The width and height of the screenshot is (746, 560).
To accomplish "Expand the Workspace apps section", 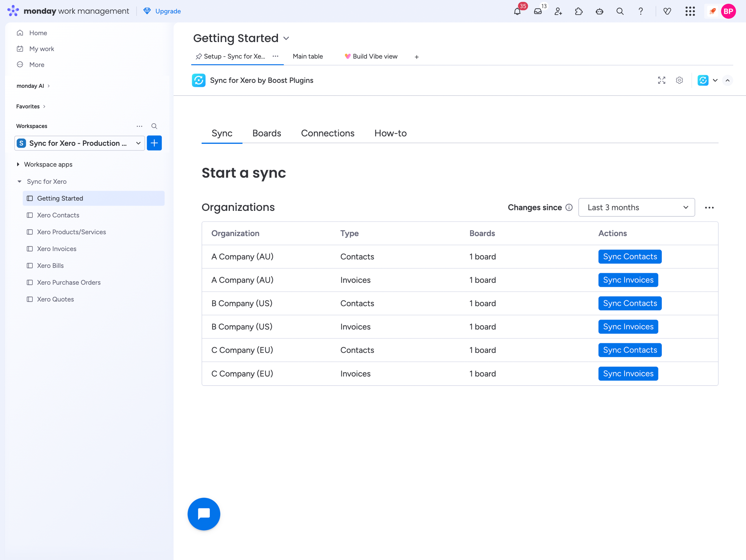I will (x=18, y=164).
